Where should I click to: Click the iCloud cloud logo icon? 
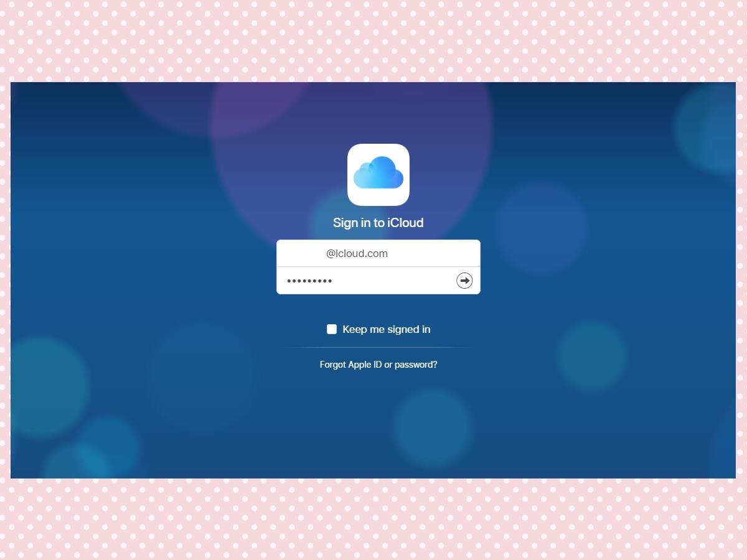click(378, 175)
